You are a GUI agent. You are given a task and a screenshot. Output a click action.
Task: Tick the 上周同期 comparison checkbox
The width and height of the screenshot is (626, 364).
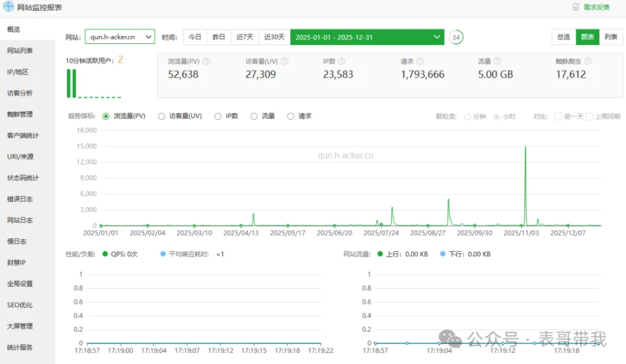tap(589, 117)
